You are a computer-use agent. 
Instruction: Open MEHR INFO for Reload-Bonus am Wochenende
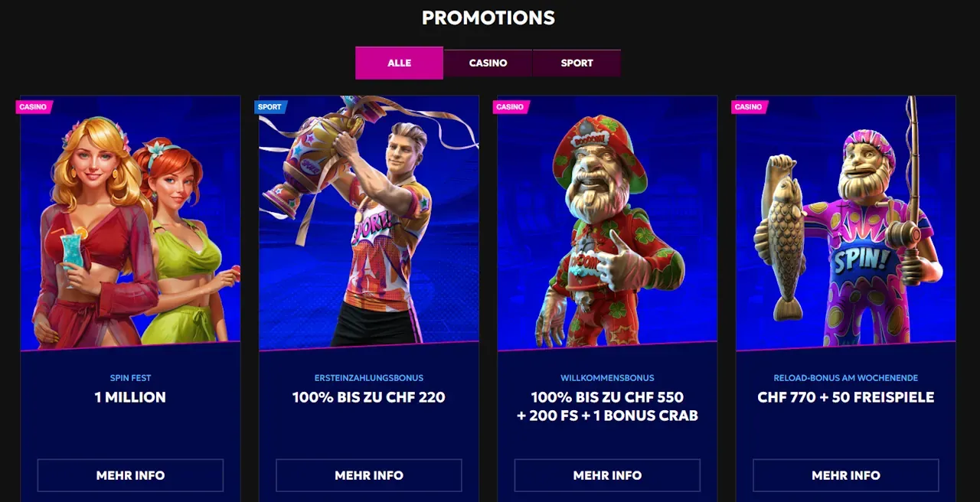point(846,475)
